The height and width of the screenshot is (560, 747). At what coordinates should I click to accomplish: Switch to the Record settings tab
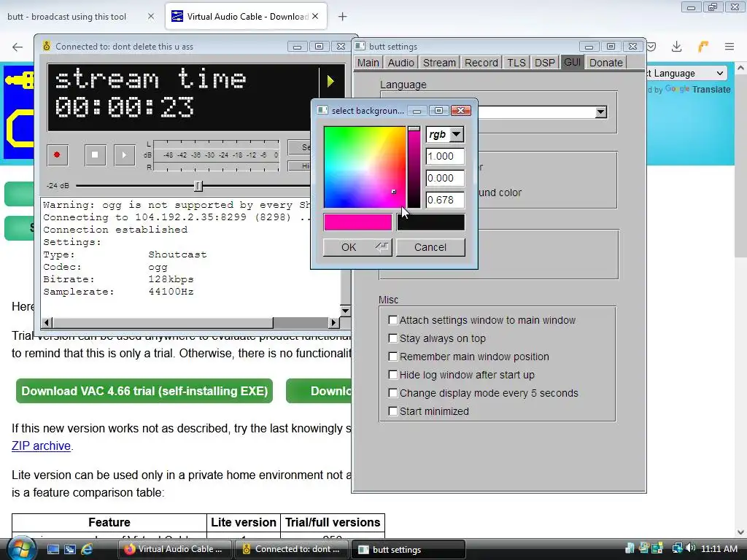coord(481,63)
